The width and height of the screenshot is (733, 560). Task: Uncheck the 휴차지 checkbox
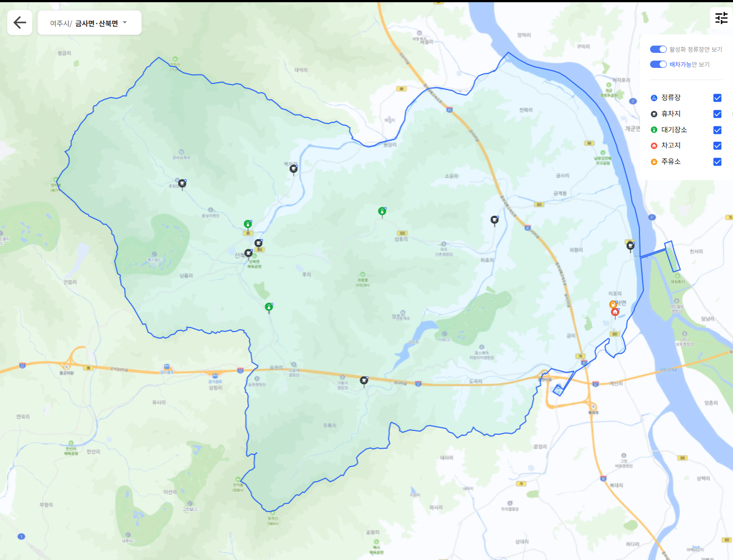717,114
